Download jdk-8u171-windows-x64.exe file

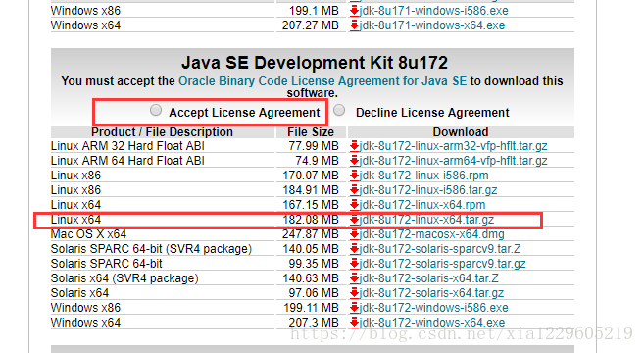tap(432, 25)
